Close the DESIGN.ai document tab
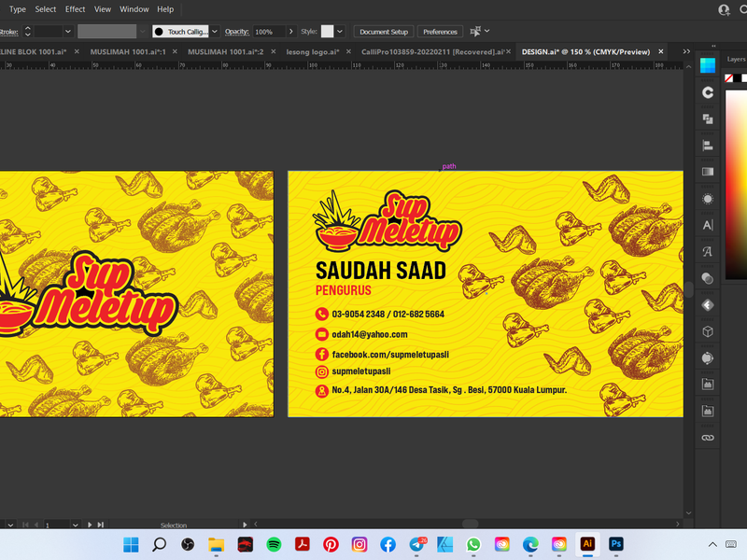Screen dimensions: 747x560 click(x=661, y=51)
